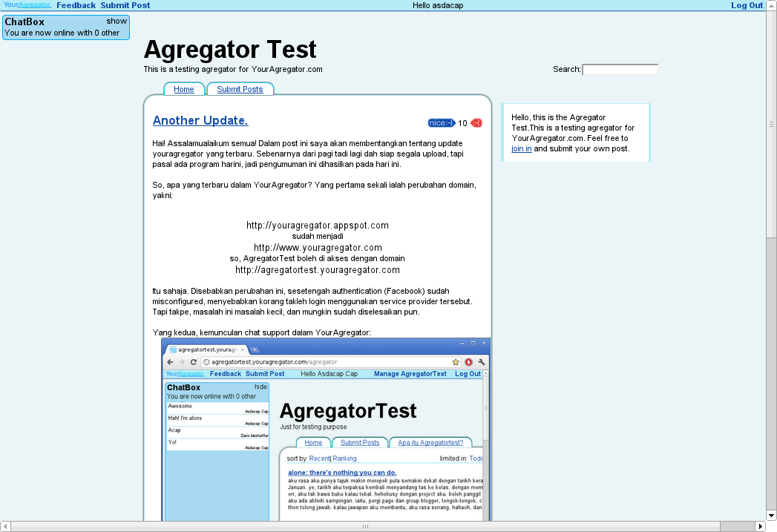This screenshot has height=532, width=777.
Task: Open the Submit Posts tab
Action: [240, 89]
